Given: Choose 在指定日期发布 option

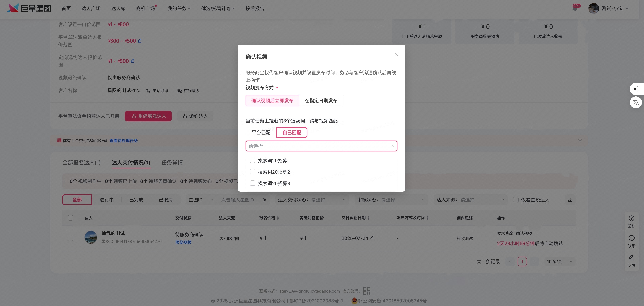Looking at the screenshot, I should pyautogui.click(x=321, y=100).
